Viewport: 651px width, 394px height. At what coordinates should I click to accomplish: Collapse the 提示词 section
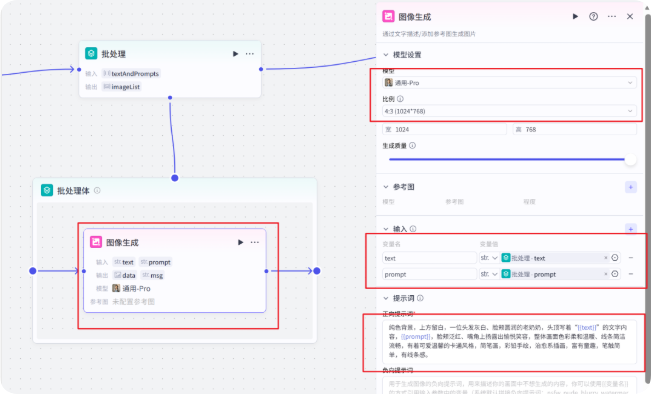[386, 298]
